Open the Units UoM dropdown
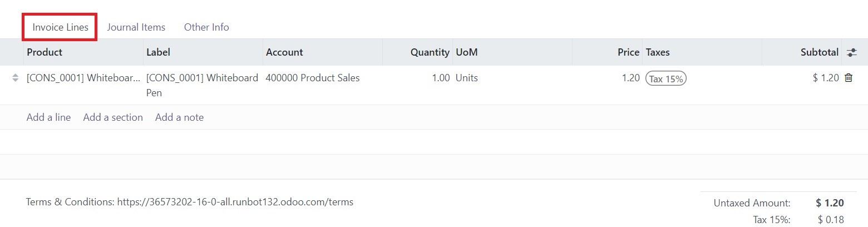Screen dimensions: 868x227 click(512, 78)
